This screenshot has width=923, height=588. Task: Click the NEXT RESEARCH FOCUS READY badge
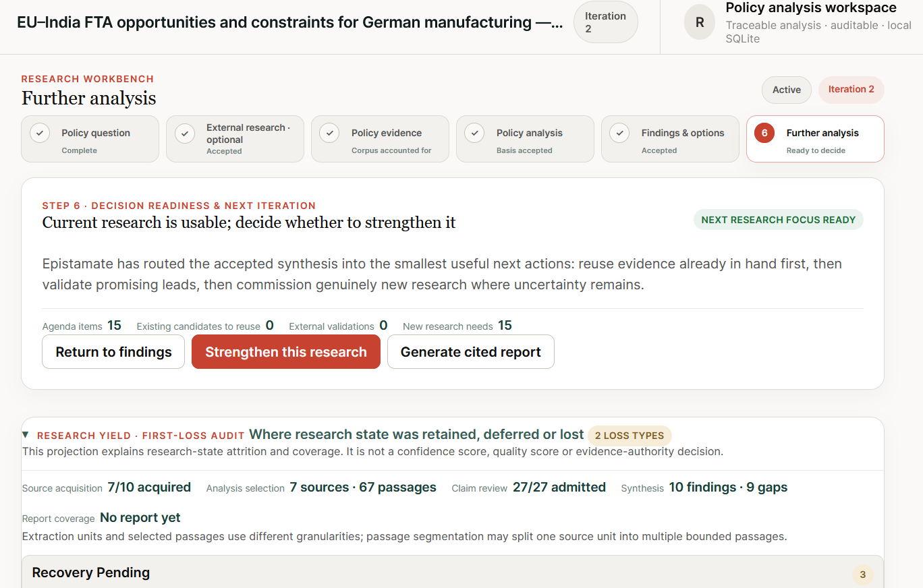pyautogui.click(x=779, y=220)
